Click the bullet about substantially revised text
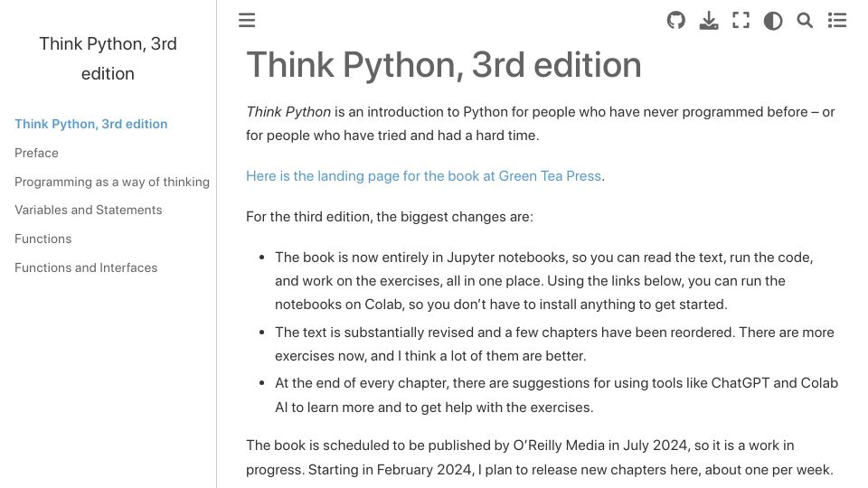 (554, 344)
